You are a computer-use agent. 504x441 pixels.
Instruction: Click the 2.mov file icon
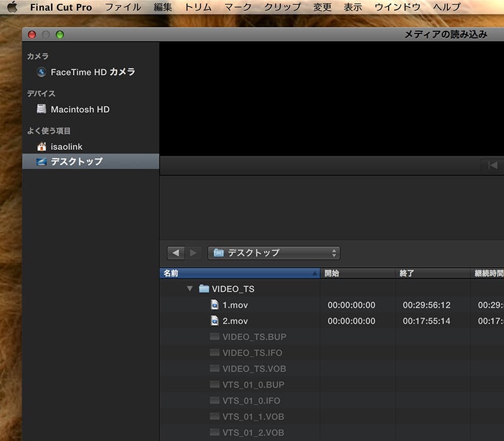point(215,321)
